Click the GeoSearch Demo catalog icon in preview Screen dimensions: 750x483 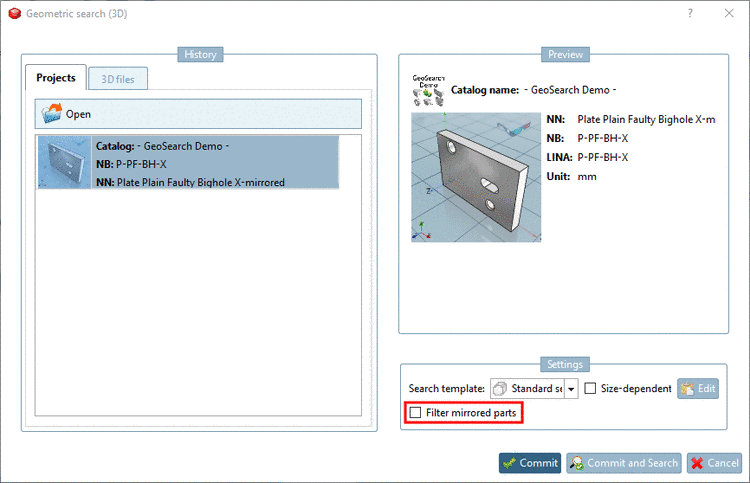428,90
